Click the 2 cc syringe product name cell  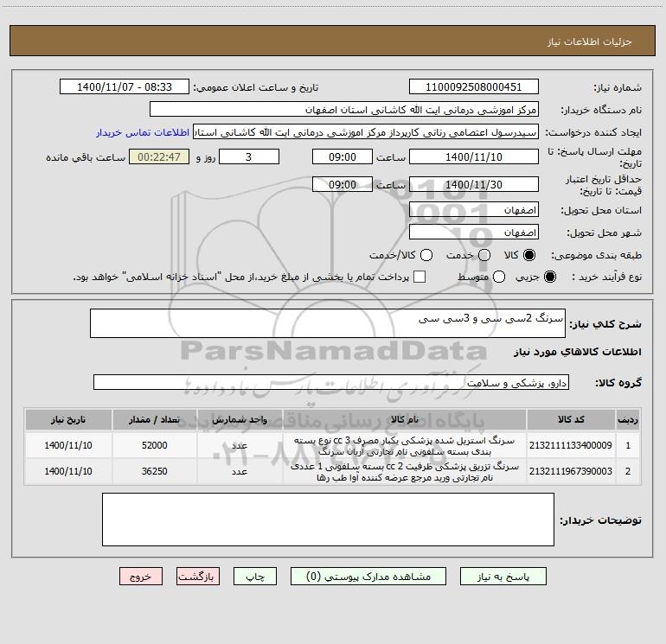pyautogui.click(x=405, y=471)
